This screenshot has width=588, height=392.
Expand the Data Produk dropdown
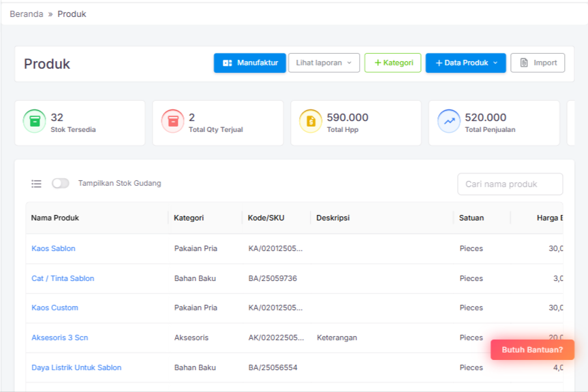tap(465, 63)
